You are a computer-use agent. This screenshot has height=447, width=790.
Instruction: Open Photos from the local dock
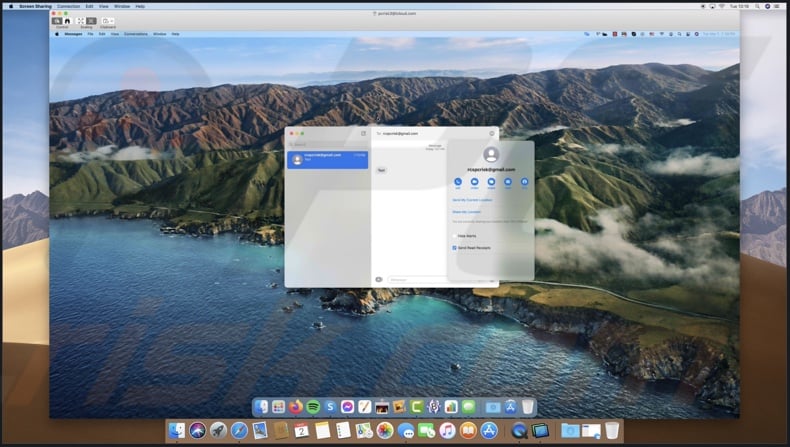pos(384,430)
